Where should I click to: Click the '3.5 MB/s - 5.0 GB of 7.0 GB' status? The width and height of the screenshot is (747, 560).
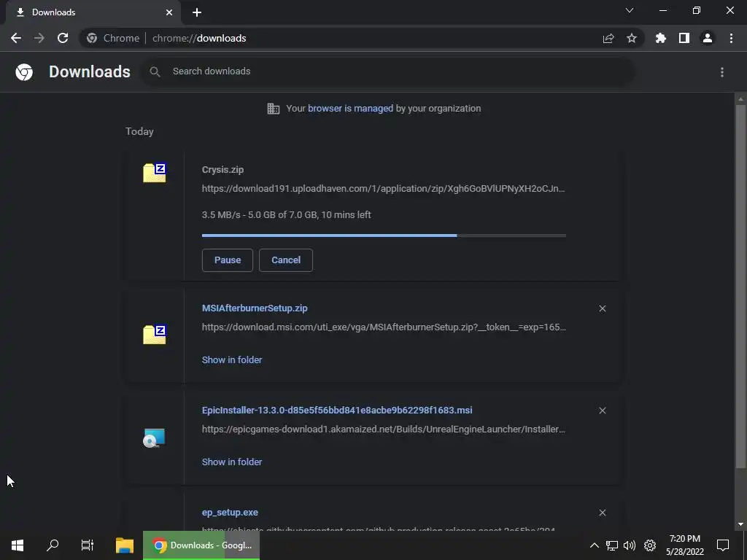point(286,215)
